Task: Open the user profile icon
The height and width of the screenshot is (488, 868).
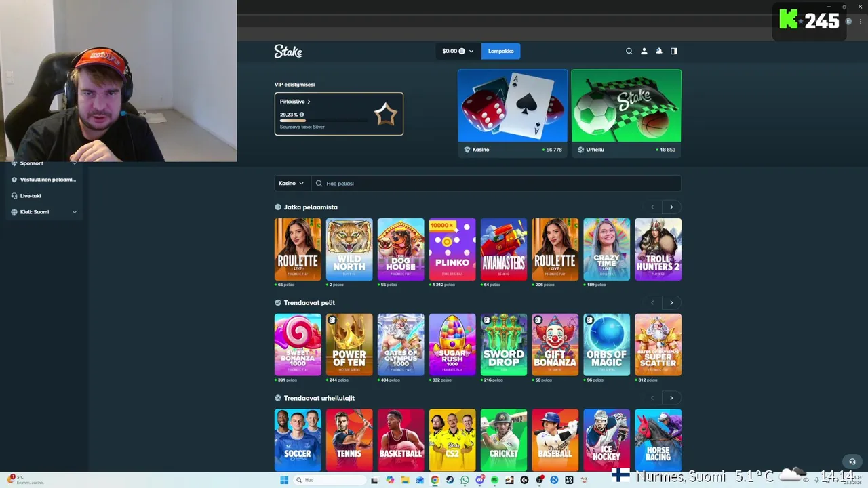Action: point(644,51)
